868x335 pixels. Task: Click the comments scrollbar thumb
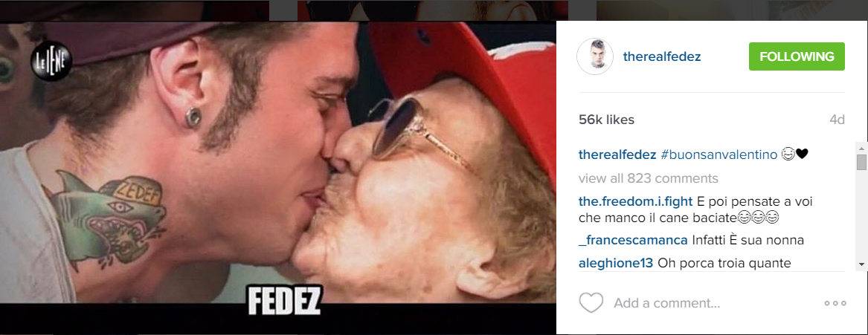tap(861, 163)
